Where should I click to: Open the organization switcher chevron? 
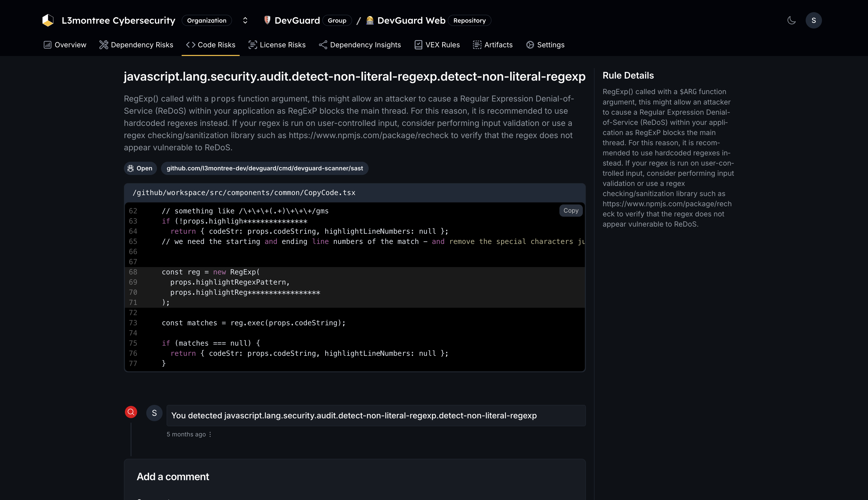245,20
